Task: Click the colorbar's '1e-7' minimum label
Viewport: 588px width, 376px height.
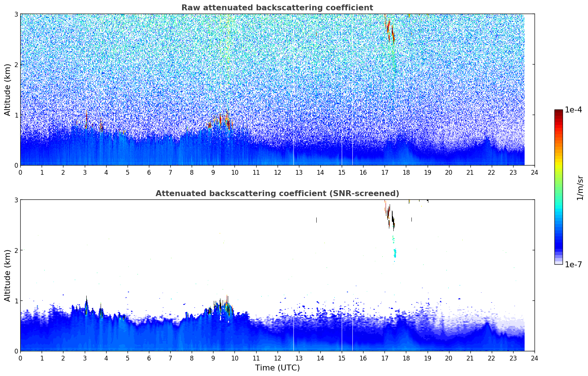Action: tap(573, 264)
